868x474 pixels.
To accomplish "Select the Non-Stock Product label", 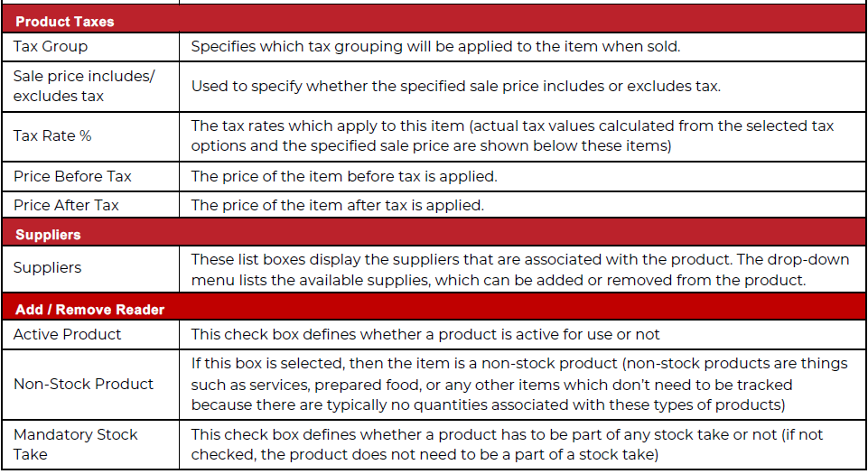I will pyautogui.click(x=83, y=385).
